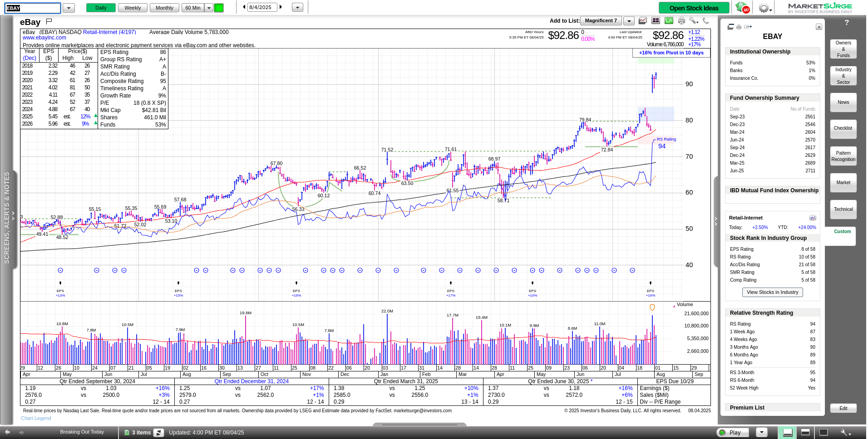Open the Technical tab
868x439 pixels.
point(843,210)
